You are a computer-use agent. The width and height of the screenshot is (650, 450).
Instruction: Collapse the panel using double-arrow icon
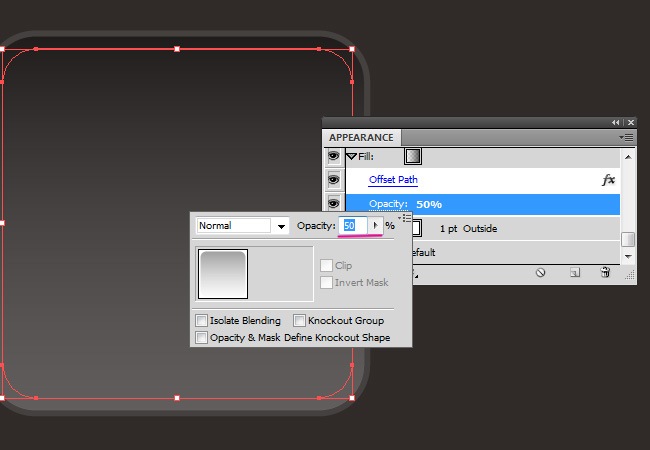(x=617, y=122)
